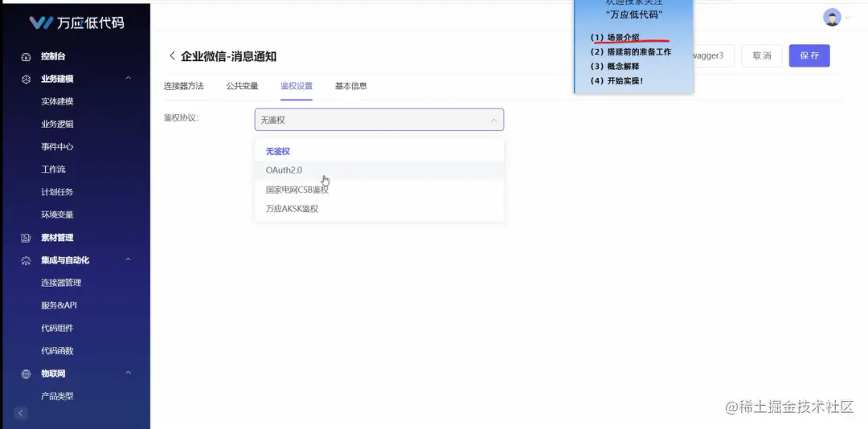Expand the dropdown arrow beside the avatar
The width and height of the screenshot is (868, 429).
pos(848,18)
